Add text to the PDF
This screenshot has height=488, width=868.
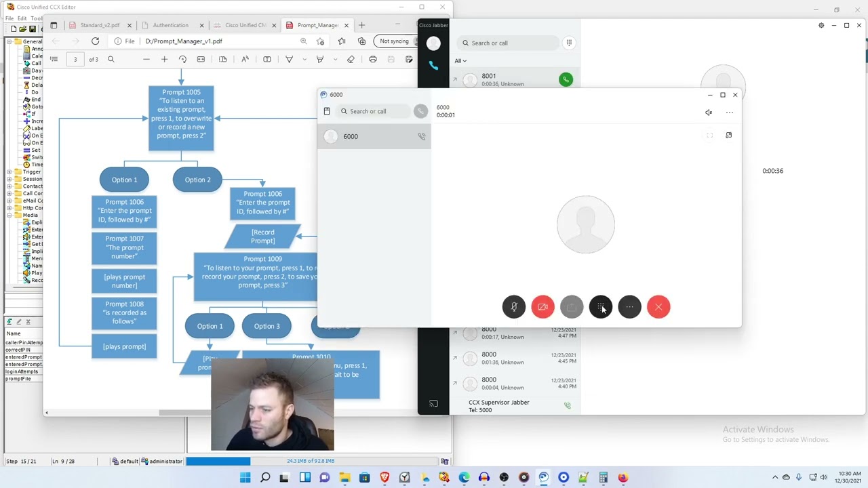tap(267, 60)
